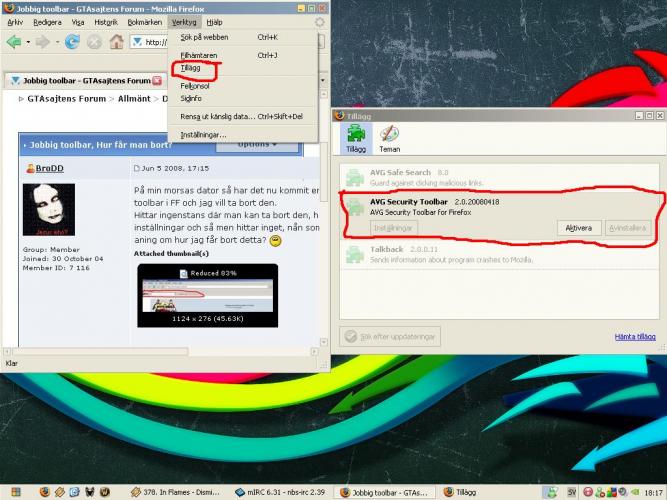Close the Jobbig toolbar tab with red X
The image size is (667, 500).
(157, 80)
